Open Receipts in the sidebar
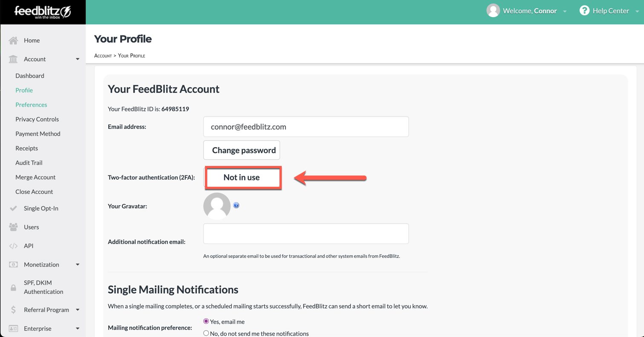The image size is (644, 337). pos(26,148)
